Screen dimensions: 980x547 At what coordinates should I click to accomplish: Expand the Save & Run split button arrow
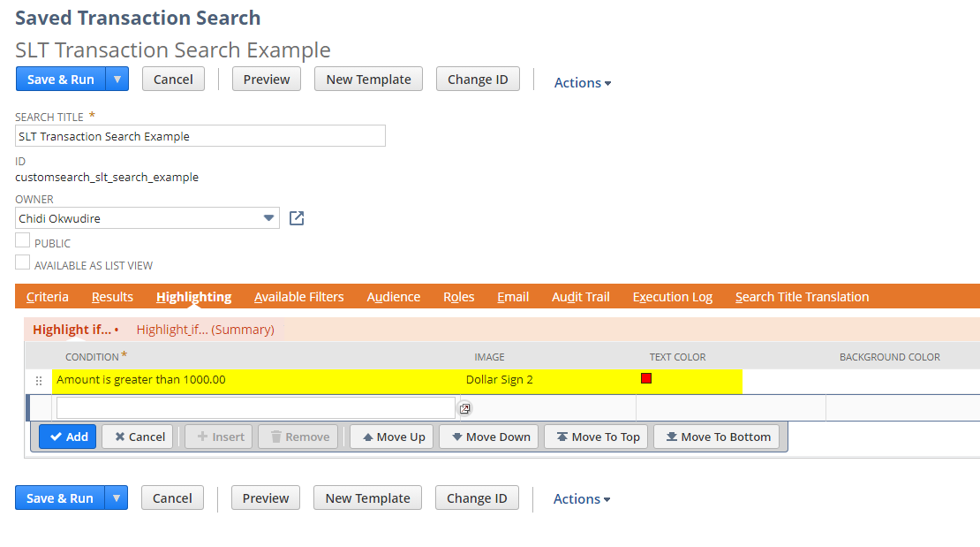tap(117, 79)
